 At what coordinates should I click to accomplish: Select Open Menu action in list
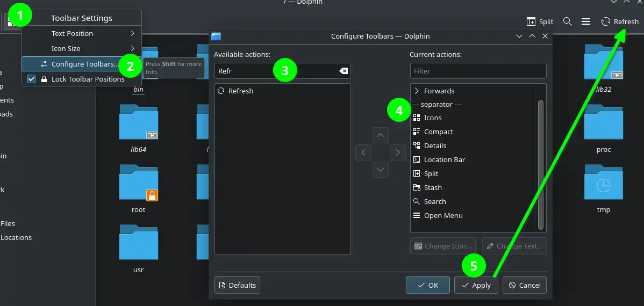point(473,216)
